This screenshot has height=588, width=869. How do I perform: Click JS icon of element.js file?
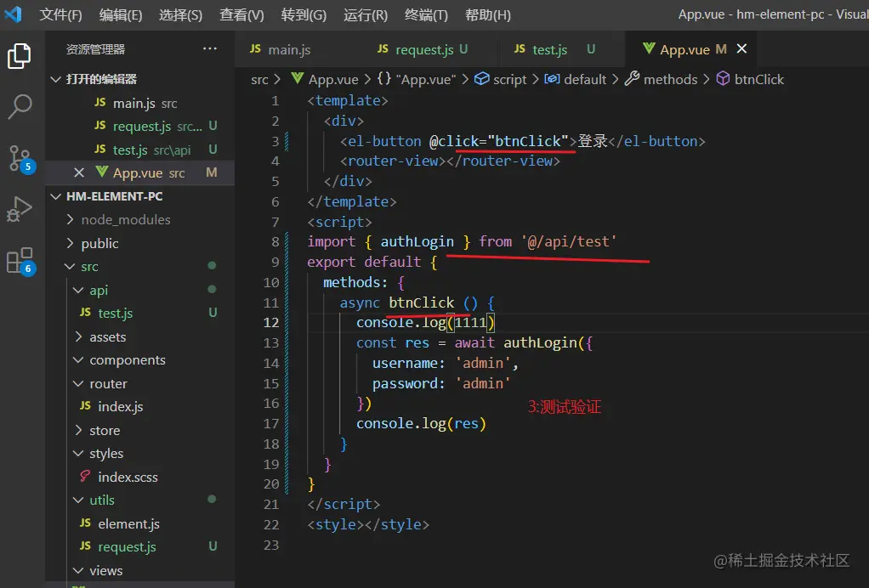(x=85, y=523)
